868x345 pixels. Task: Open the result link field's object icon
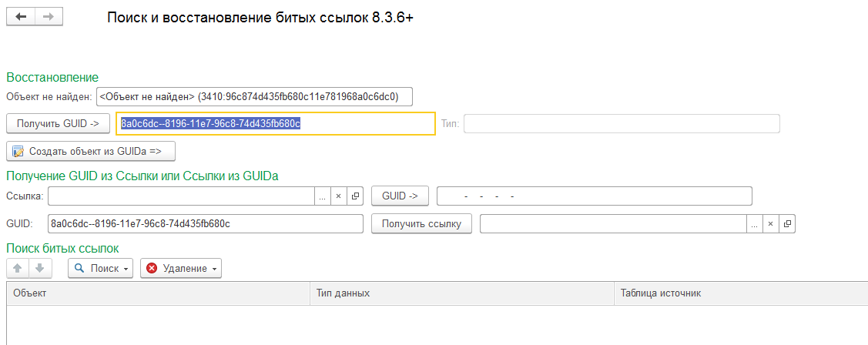(x=786, y=224)
